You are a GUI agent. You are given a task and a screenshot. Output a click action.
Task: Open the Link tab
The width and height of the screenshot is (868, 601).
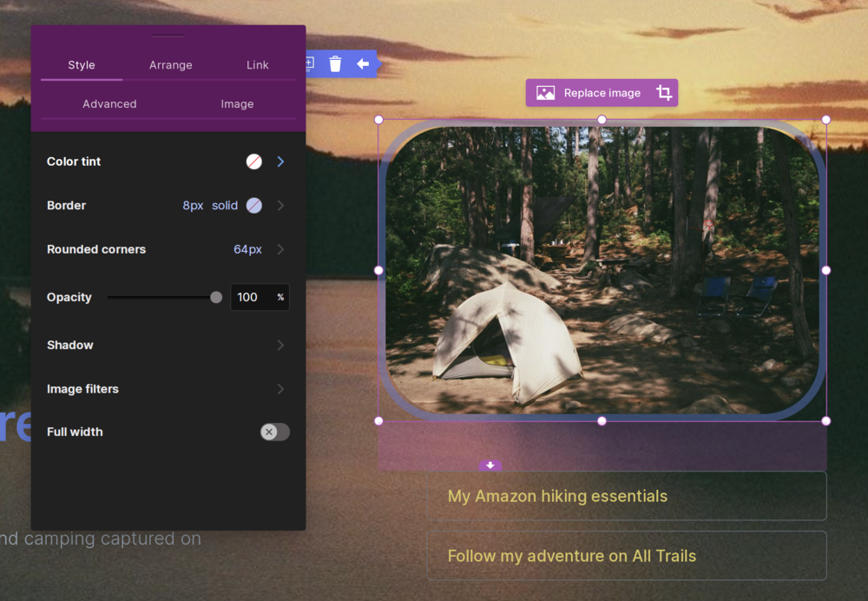pyautogui.click(x=258, y=65)
